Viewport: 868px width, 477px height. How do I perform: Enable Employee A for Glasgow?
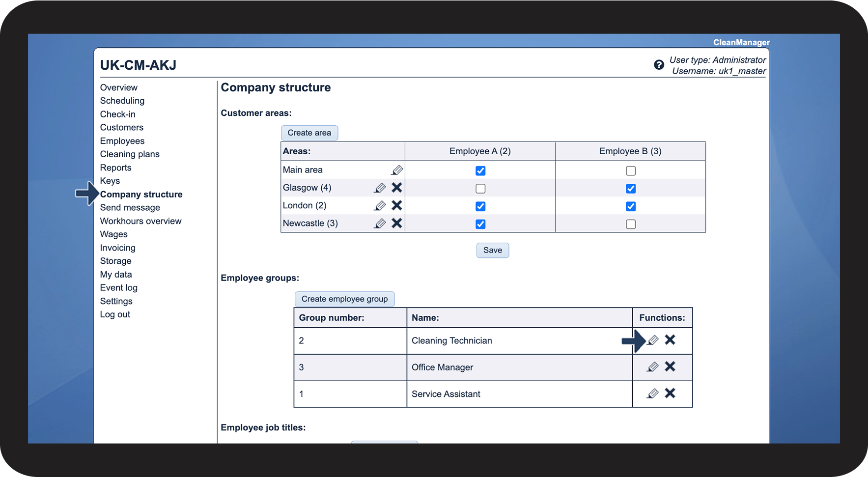[480, 189]
